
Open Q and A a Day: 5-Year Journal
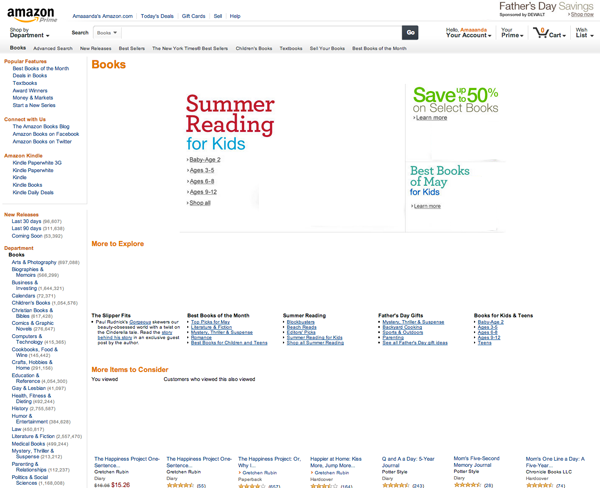(408, 462)
